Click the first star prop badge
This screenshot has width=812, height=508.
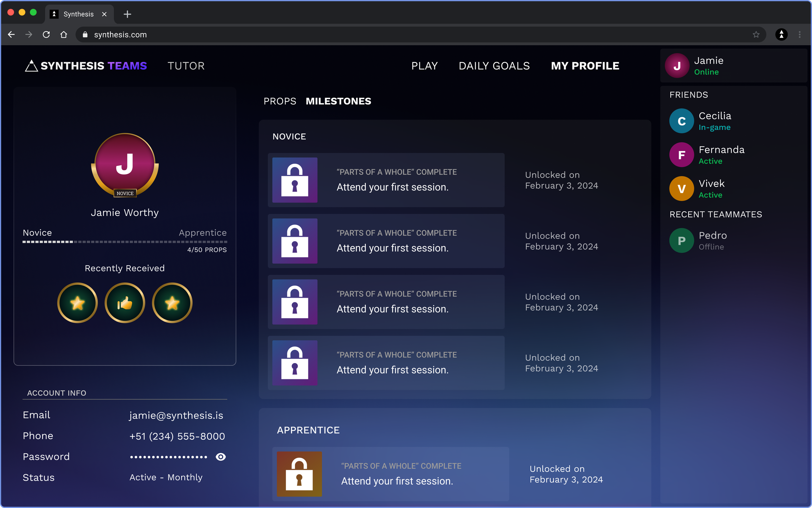click(x=78, y=303)
